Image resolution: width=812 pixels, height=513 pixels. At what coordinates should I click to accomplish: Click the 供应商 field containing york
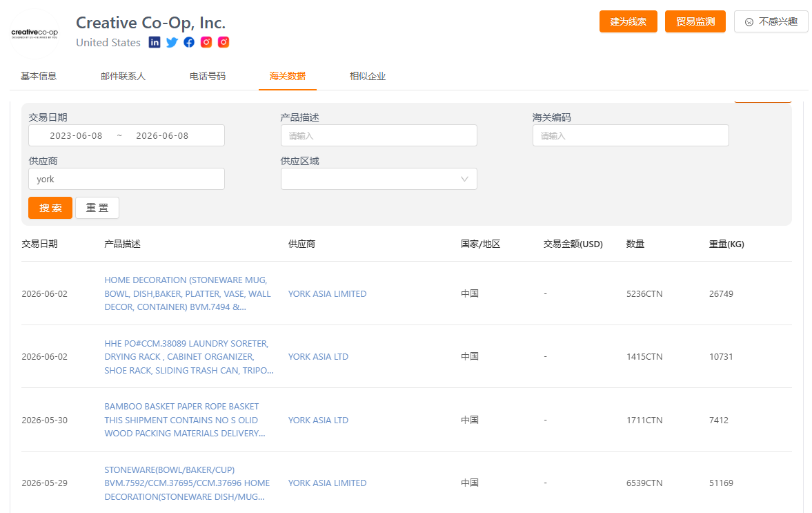pyautogui.click(x=126, y=179)
